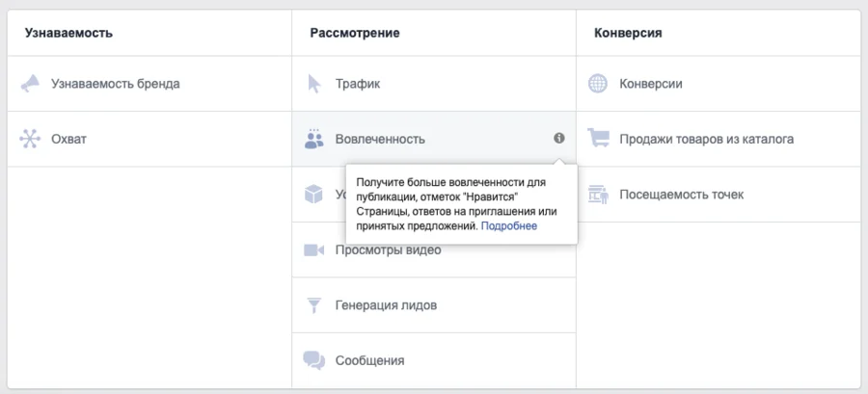Click the Охват reach network icon
Image resolution: width=868 pixels, height=394 pixels.
(30, 139)
